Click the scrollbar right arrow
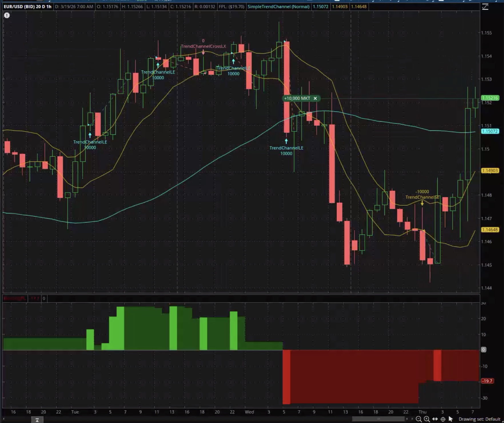This screenshot has height=423, width=504. (x=412, y=419)
